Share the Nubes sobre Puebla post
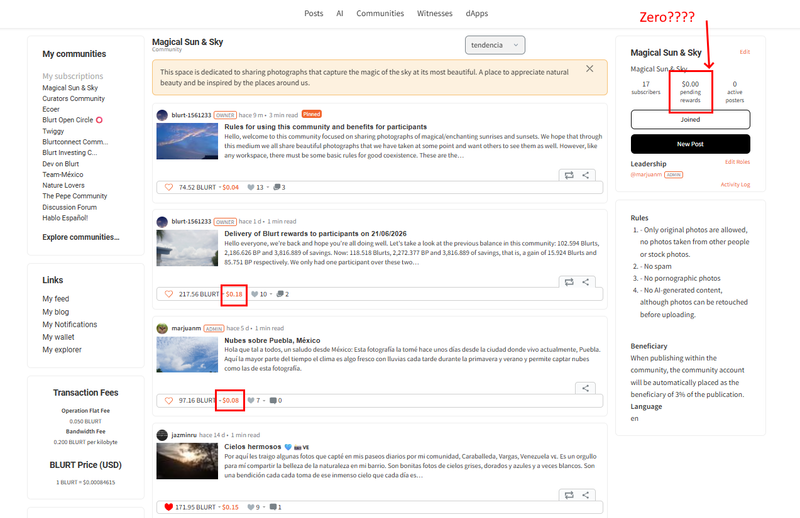Image resolution: width=800 pixels, height=518 pixels. point(585,388)
